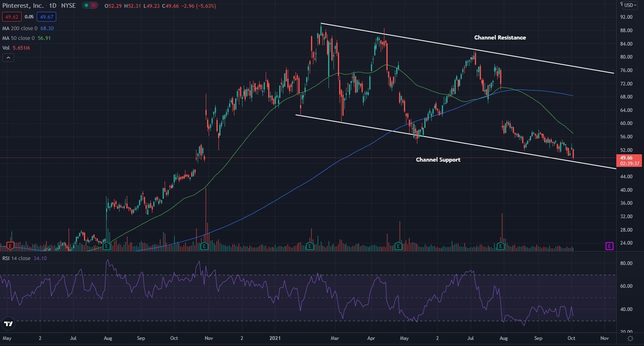Click the volume value 5.651M
Image resolution: width=644 pixels, height=346 pixels.
pos(21,48)
